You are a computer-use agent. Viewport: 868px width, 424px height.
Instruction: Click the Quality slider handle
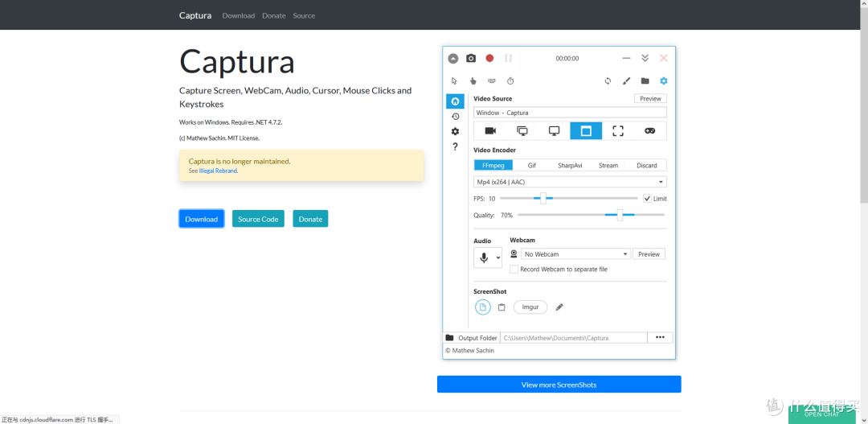tap(620, 215)
